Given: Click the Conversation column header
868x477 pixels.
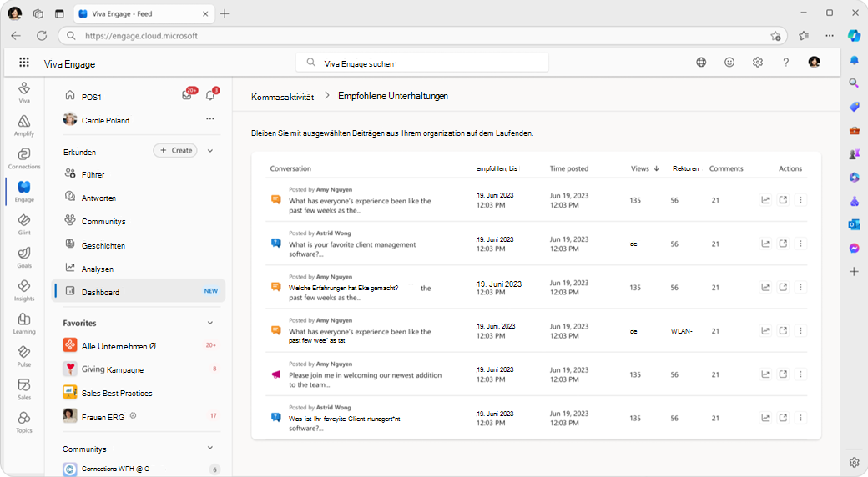Looking at the screenshot, I should click(290, 168).
